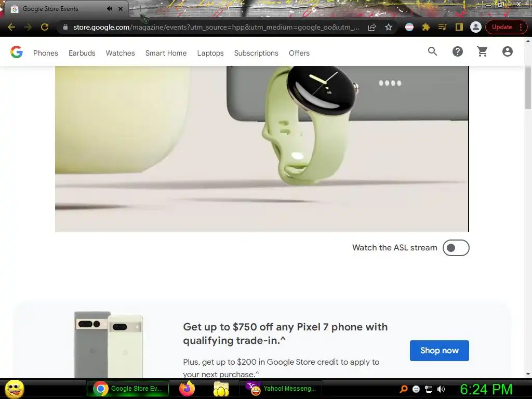Click the Pixel 7 trade-in offer heading
This screenshot has height=399, width=532.
coord(285,334)
